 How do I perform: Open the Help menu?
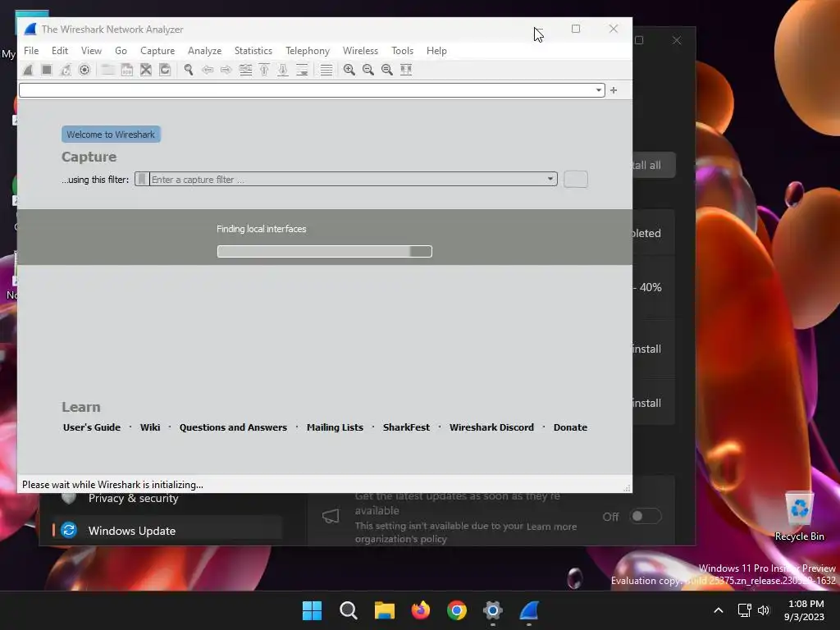tap(436, 51)
